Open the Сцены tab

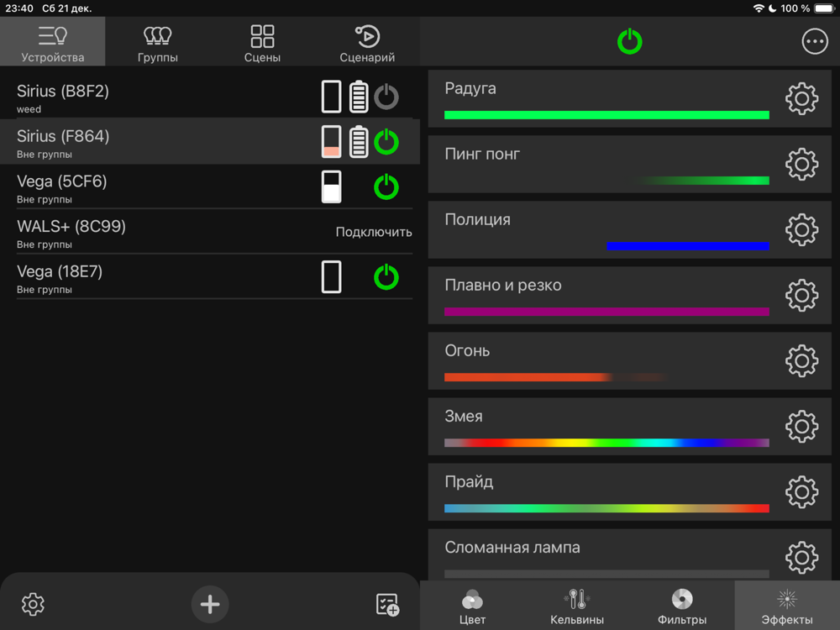coord(262,42)
